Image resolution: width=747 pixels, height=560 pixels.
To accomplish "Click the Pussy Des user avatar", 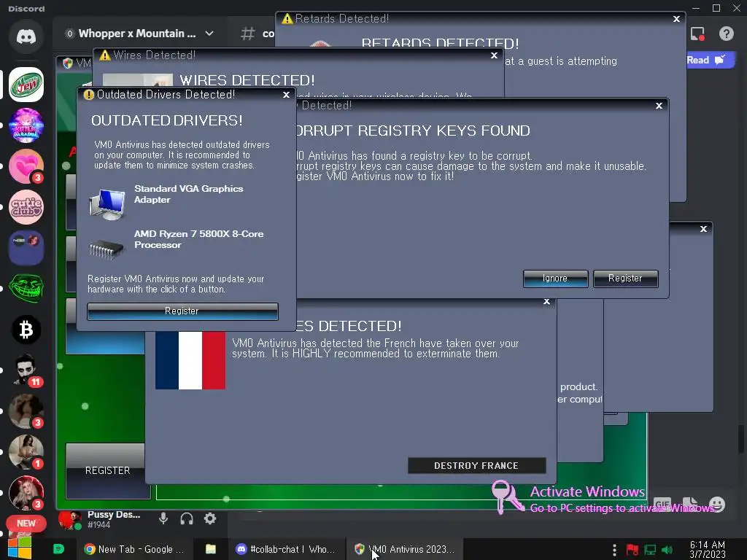I will [x=70, y=519].
